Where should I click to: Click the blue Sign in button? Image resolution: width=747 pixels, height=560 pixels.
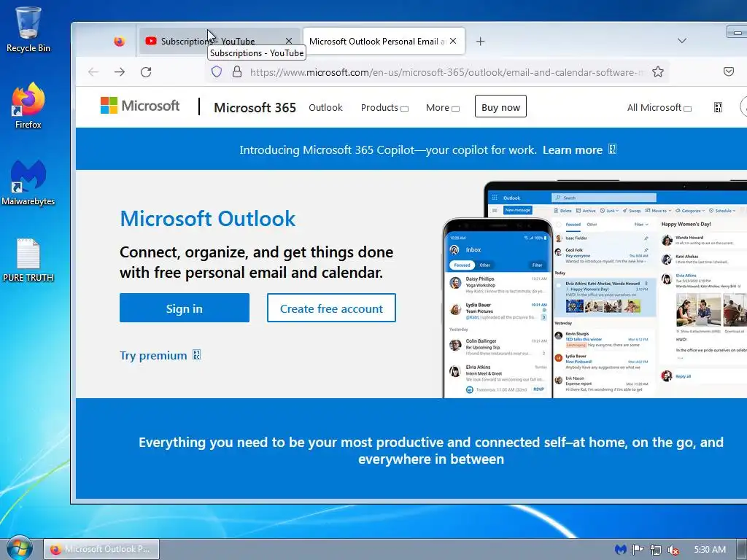point(185,308)
